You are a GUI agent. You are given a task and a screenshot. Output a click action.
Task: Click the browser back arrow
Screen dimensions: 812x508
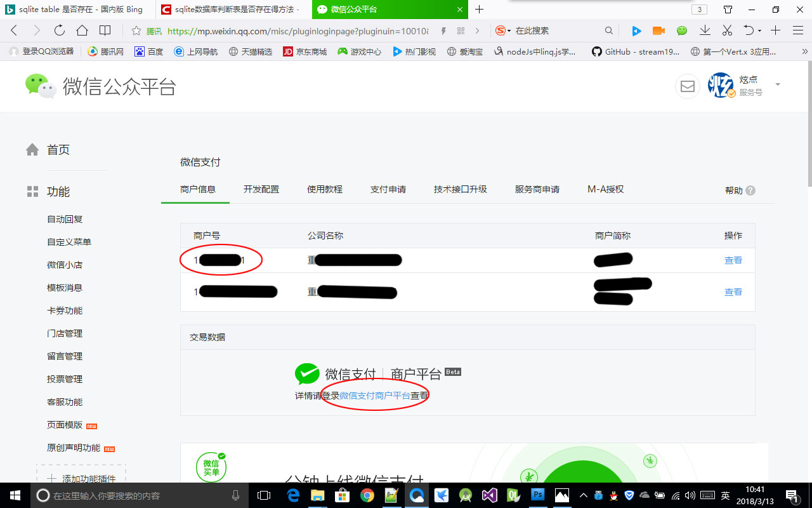[14, 30]
